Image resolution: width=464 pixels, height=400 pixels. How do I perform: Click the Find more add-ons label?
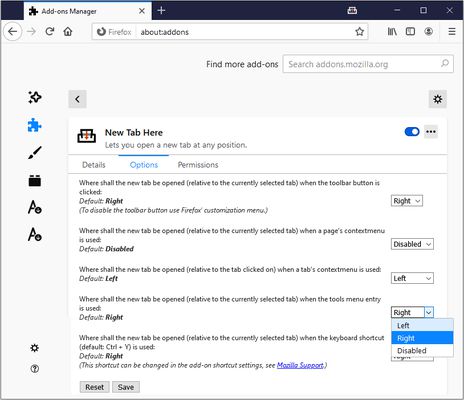click(242, 64)
